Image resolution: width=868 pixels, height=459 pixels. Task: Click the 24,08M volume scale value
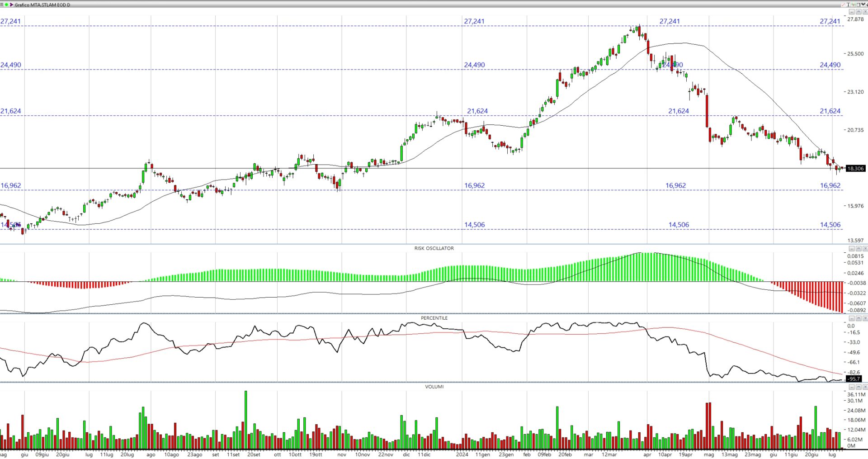click(x=856, y=410)
